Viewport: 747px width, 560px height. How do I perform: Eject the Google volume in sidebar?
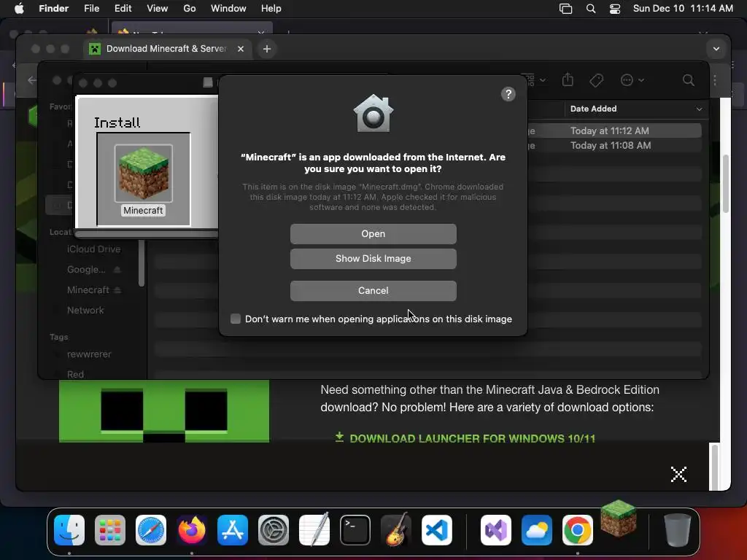point(117,270)
